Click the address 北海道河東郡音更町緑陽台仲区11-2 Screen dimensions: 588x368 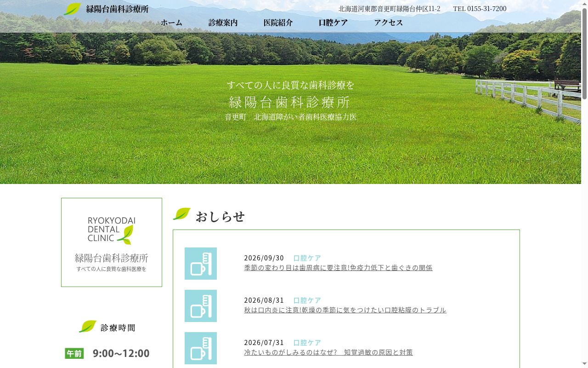[x=389, y=9]
